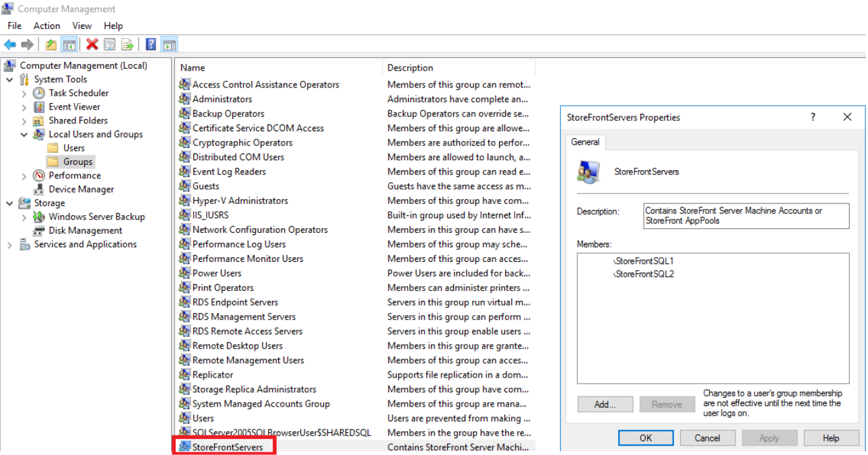
Task: Click the Export List toolbar icon
Action: point(127,44)
